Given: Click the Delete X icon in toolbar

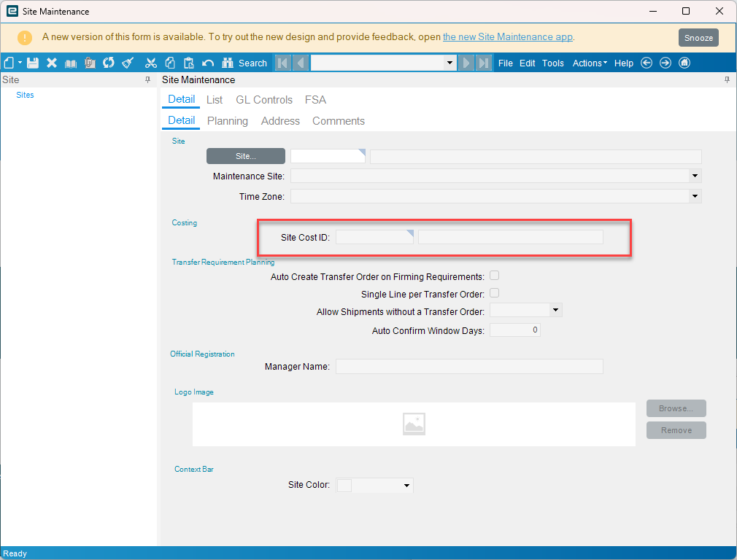Looking at the screenshot, I should coord(52,63).
